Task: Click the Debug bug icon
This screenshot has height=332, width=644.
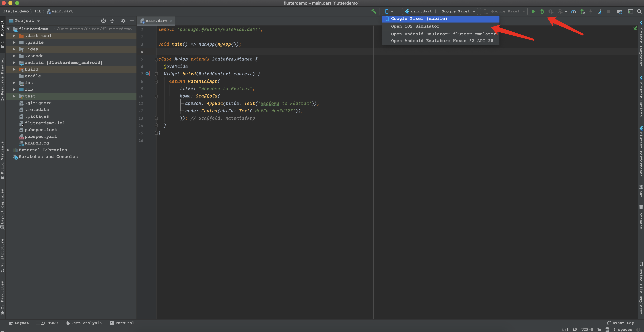Action: (542, 11)
